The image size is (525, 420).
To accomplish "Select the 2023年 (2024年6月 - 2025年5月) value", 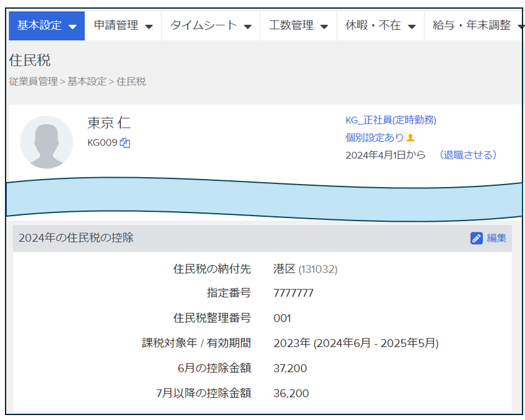I will tap(356, 343).
